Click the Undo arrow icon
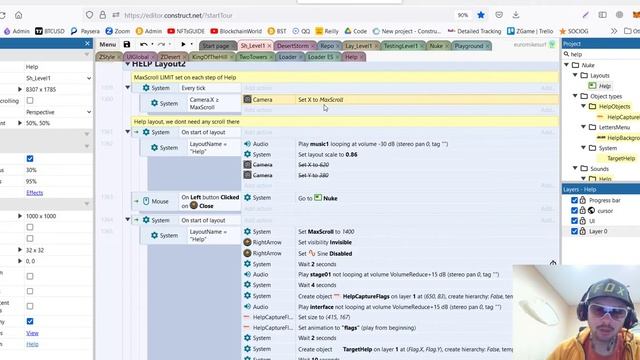The image size is (640, 360). (x=144, y=44)
